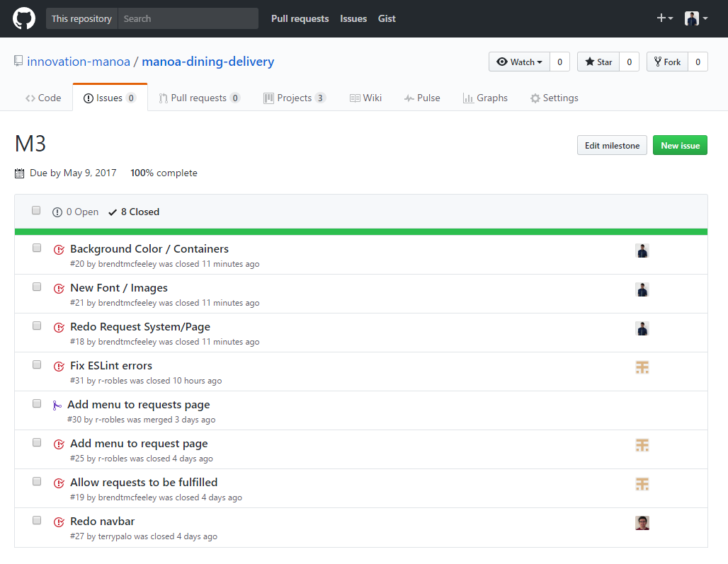This screenshot has width=728, height=564.
Task: Click the Edit milestone button
Action: point(612,145)
